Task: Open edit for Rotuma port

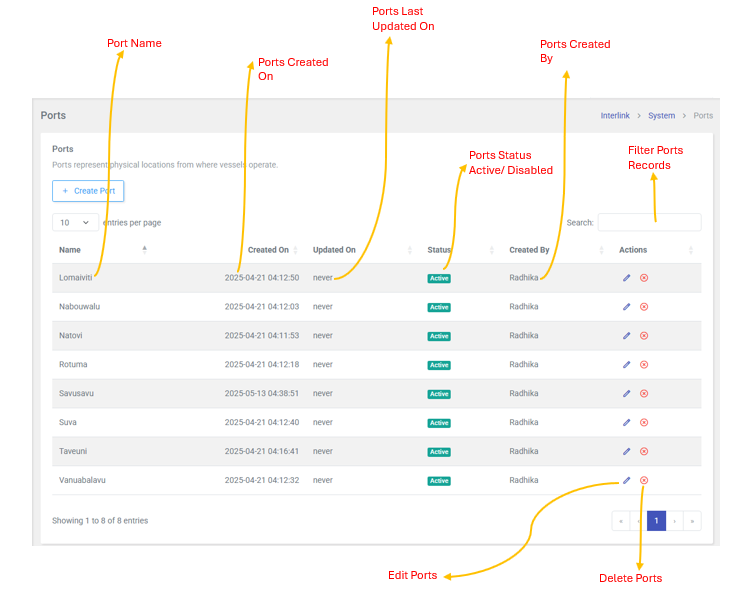Action: [627, 365]
